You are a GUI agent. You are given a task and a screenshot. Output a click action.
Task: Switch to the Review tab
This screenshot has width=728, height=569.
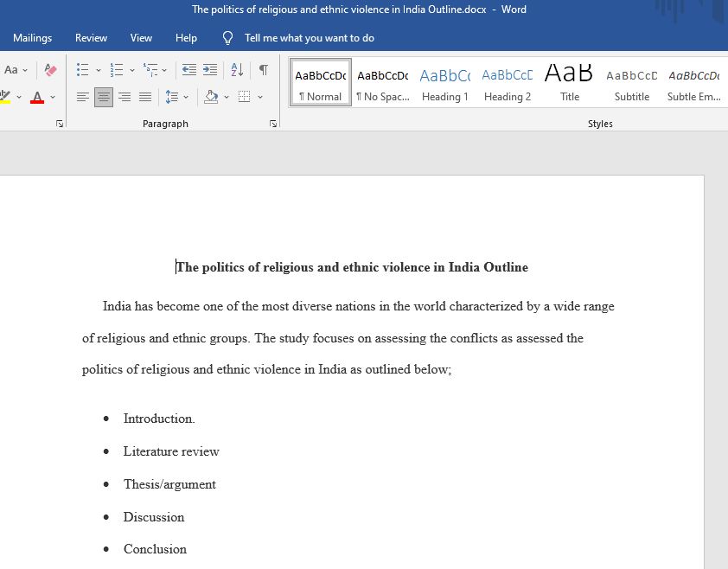tap(91, 38)
